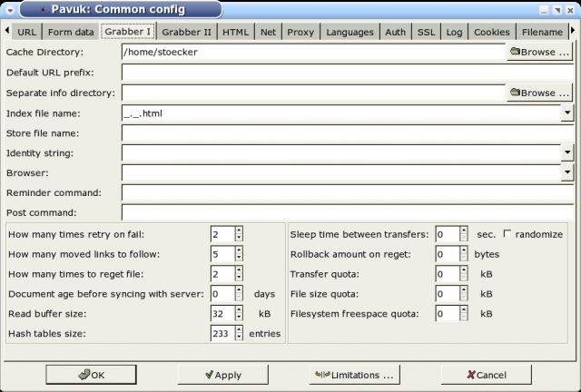
Task: Open the Proxy tab
Action: pos(300,33)
